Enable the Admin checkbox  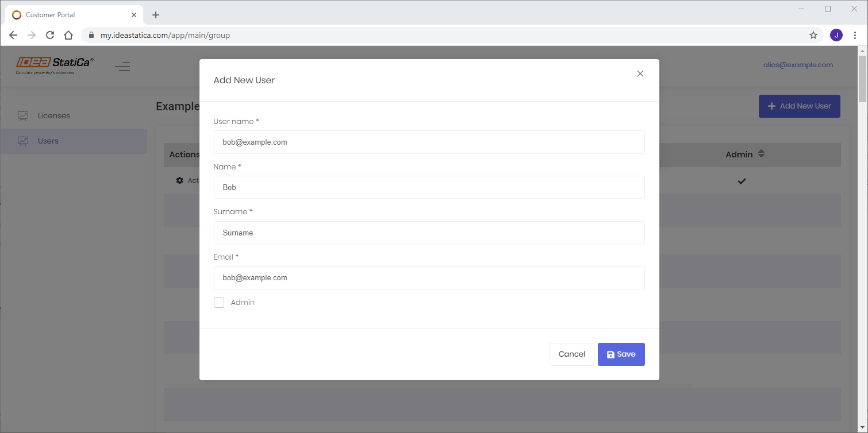219,303
